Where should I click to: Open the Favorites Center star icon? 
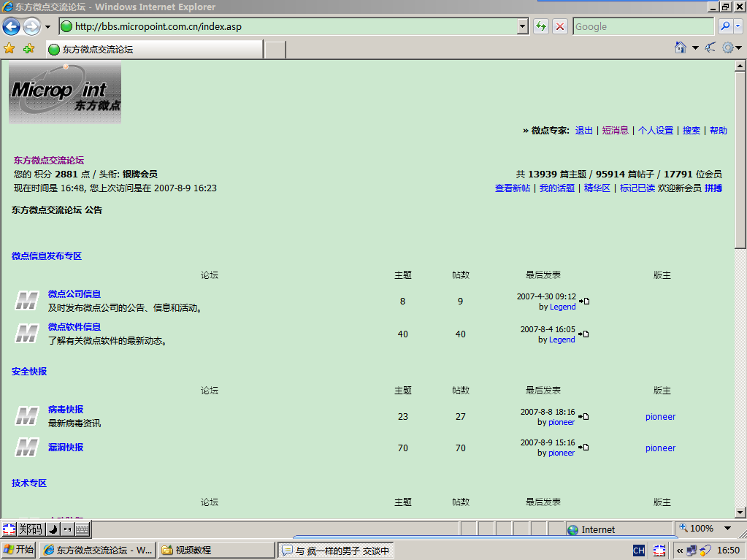tap(9, 49)
